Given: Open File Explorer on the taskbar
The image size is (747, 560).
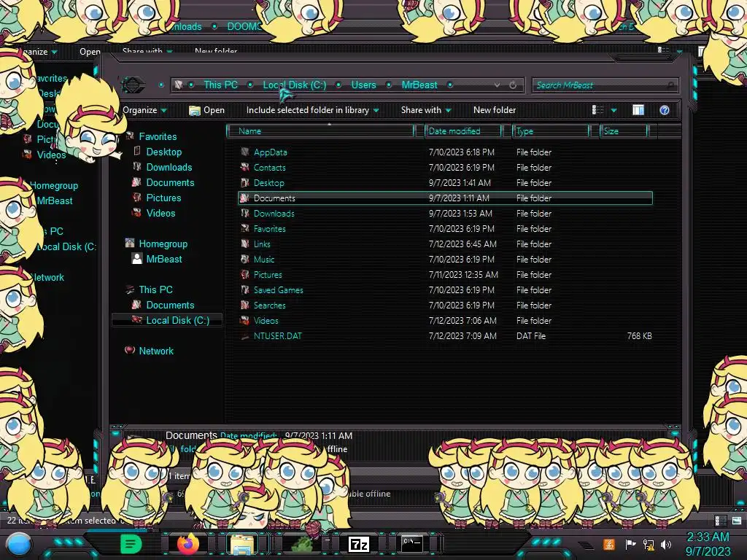Looking at the screenshot, I should [x=243, y=545].
